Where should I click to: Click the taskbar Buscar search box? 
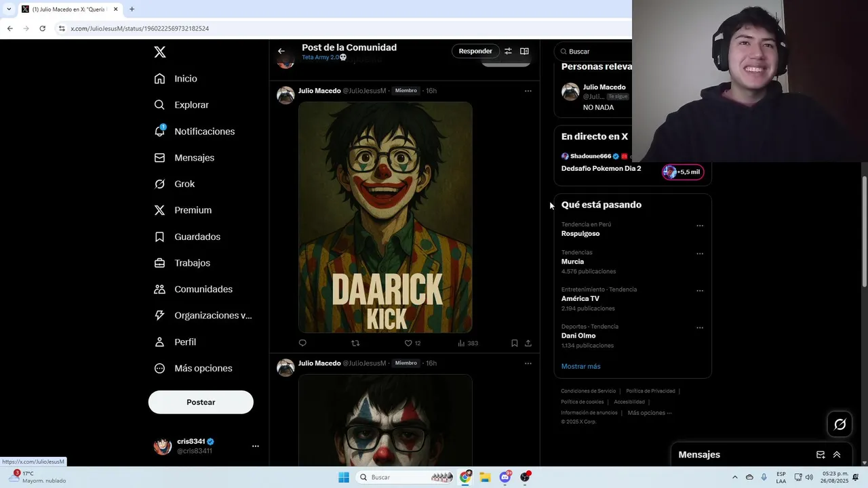[406, 477]
